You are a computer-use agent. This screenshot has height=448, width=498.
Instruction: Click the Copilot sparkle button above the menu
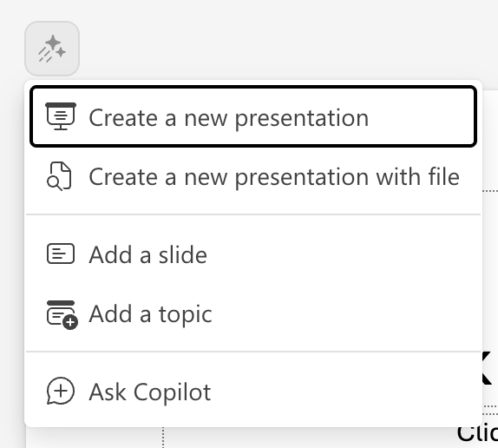[52, 49]
